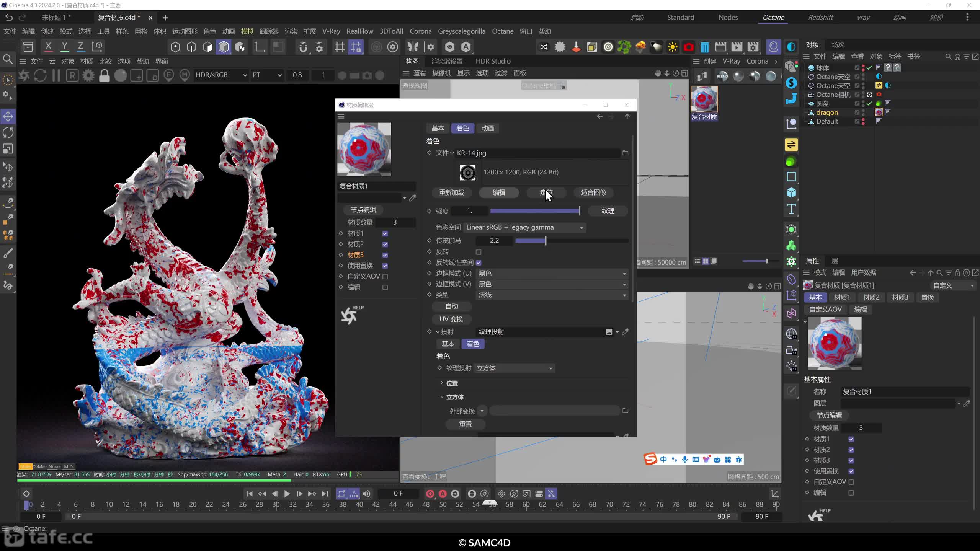Open the search tool in left toolbar
Image resolution: width=980 pixels, height=551 pixels.
coord(8,59)
